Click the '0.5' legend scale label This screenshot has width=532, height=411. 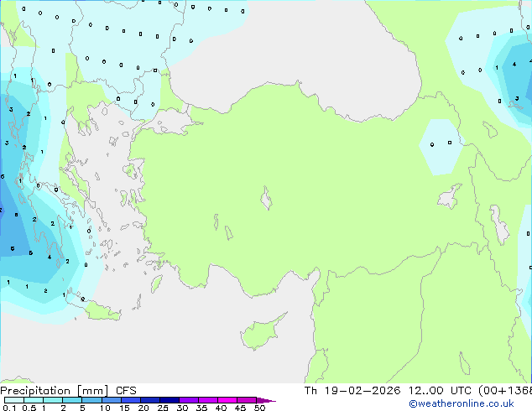coord(29,408)
